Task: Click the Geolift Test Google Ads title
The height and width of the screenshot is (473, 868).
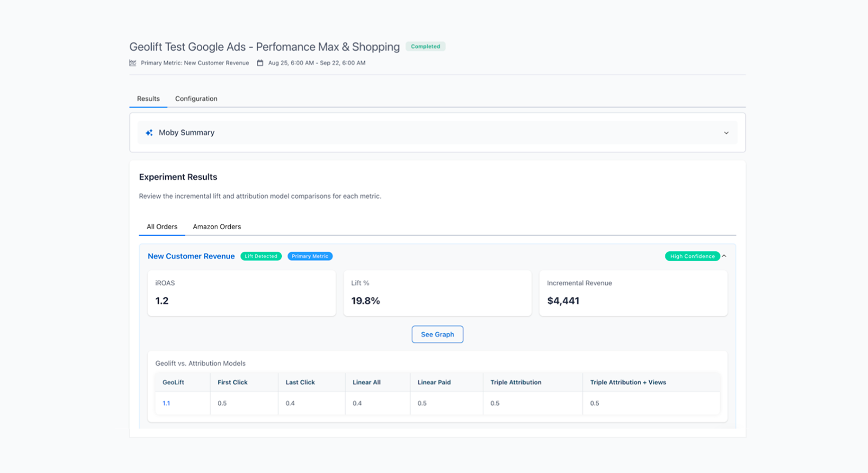Action: [264, 47]
